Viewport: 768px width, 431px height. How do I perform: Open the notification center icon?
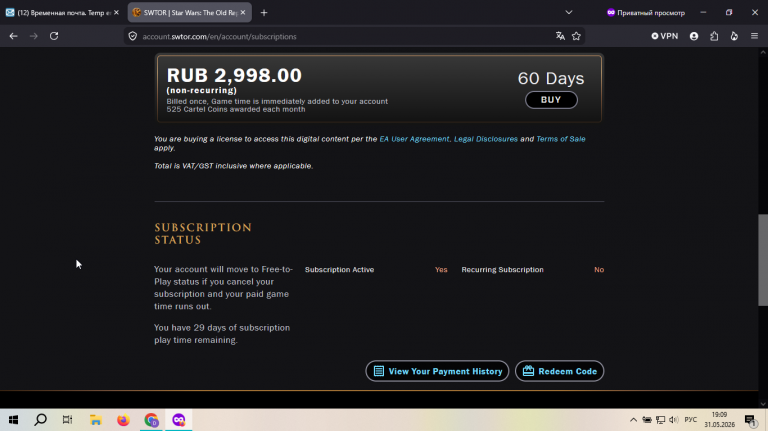pyautogui.click(x=750, y=420)
